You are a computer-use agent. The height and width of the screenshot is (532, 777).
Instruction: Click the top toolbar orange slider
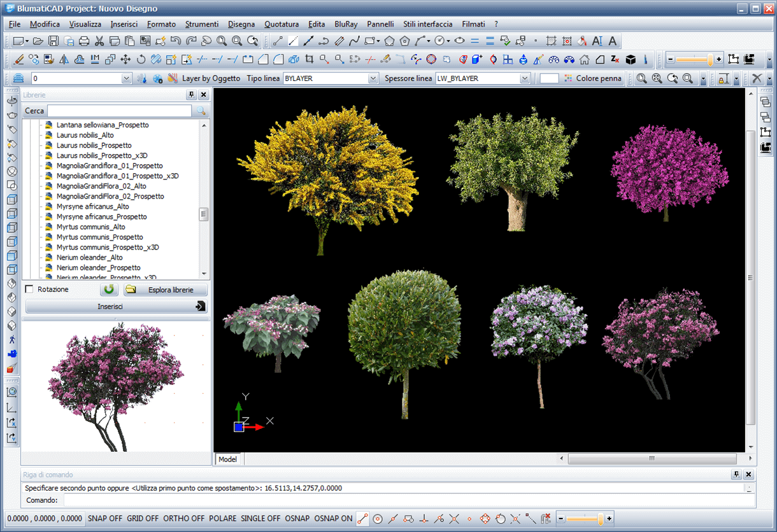[694, 60]
